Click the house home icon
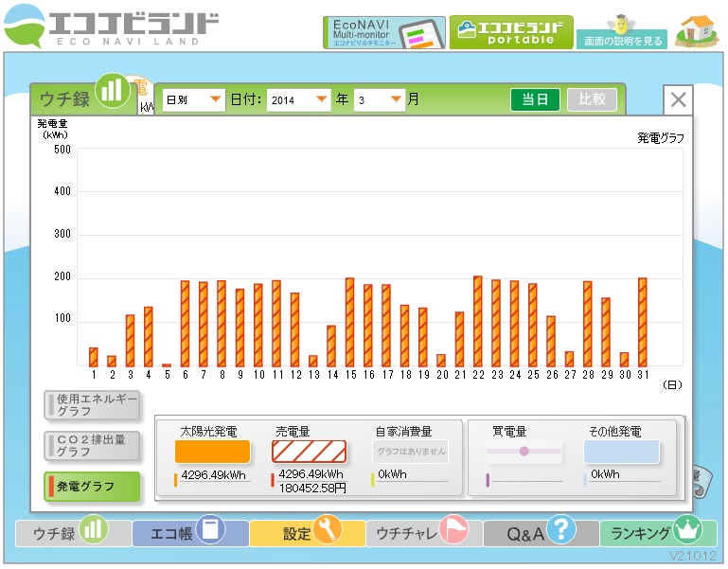The width and height of the screenshot is (728, 569). pos(697,31)
